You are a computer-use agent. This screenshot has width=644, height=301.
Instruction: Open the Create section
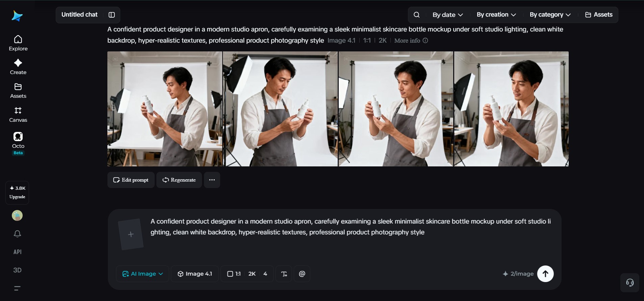(18, 67)
